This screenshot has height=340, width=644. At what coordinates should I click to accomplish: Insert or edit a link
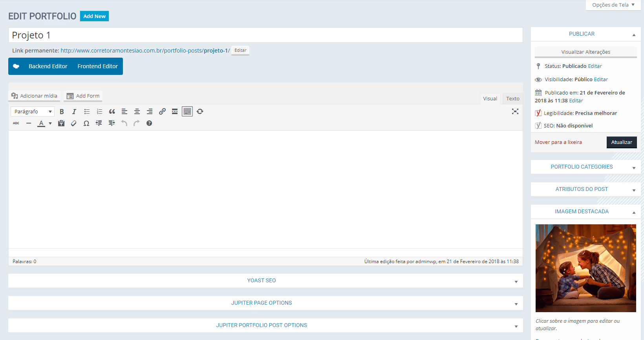point(162,111)
